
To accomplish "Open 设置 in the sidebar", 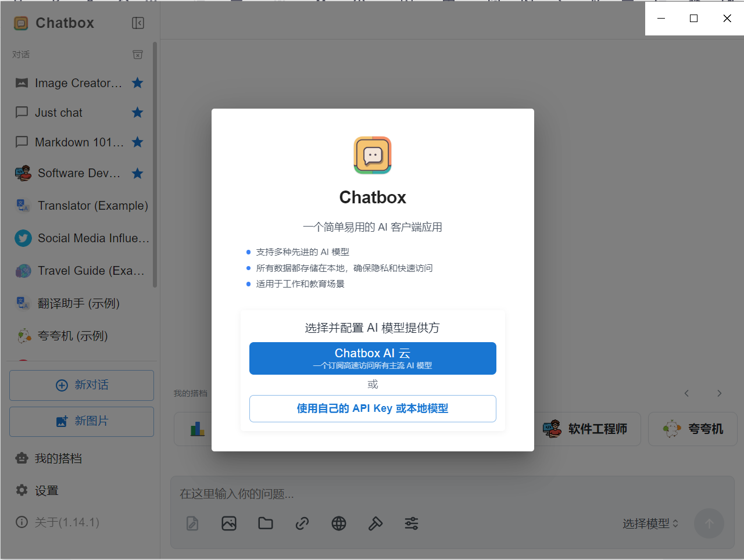I will click(46, 490).
